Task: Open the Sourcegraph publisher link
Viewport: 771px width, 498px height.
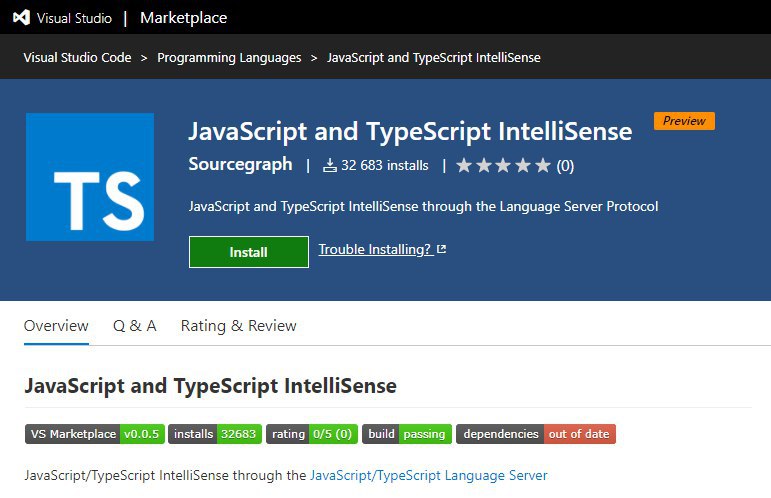Action: pyautogui.click(x=240, y=164)
